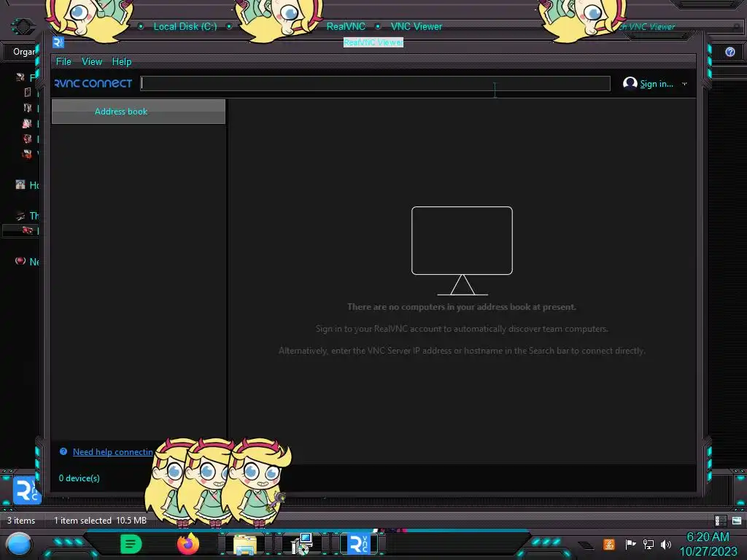The image size is (747, 560).
Task: Open the Action Center flag icon
Action: tap(630, 544)
